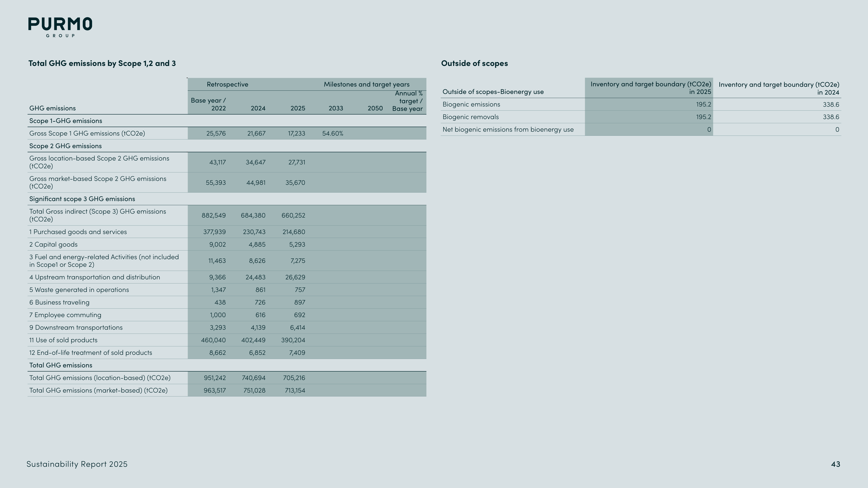Screen dimensions: 868x488
Task: Click the 'Sustainability Report 2025' footer text
Action: pos(77,464)
